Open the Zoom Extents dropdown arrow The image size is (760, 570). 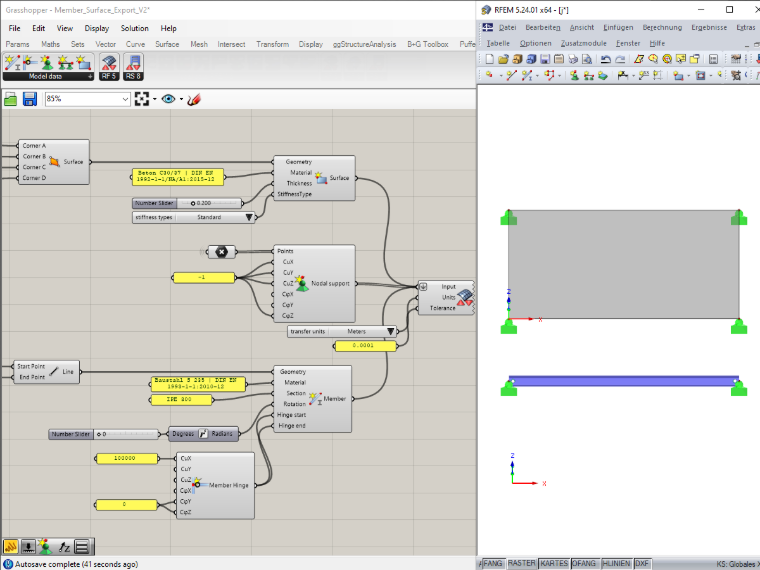point(155,99)
